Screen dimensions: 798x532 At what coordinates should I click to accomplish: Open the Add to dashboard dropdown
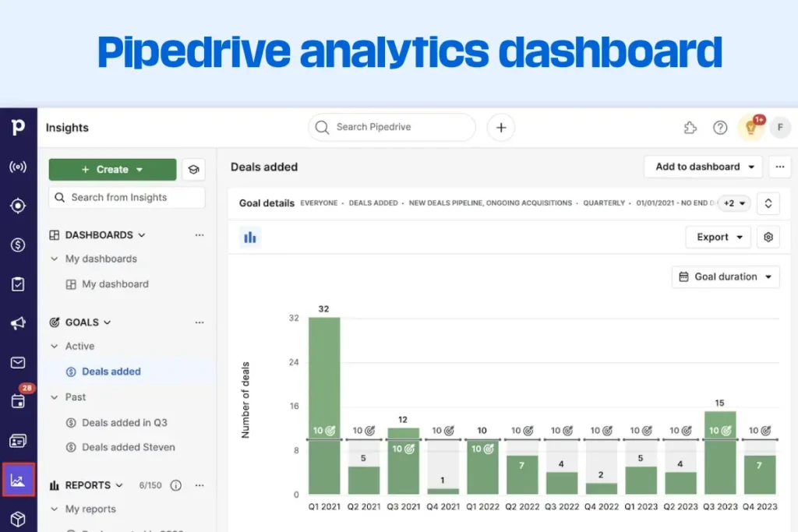(704, 167)
